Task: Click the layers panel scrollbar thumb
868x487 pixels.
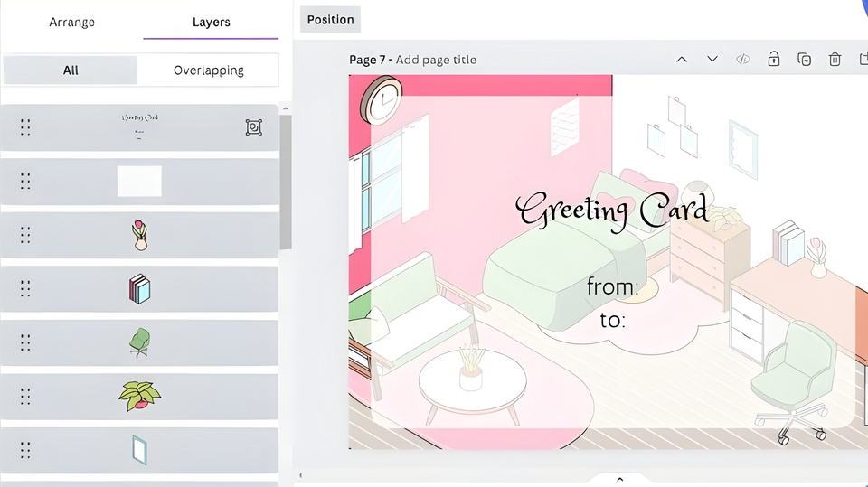Action: pyautogui.click(x=286, y=183)
